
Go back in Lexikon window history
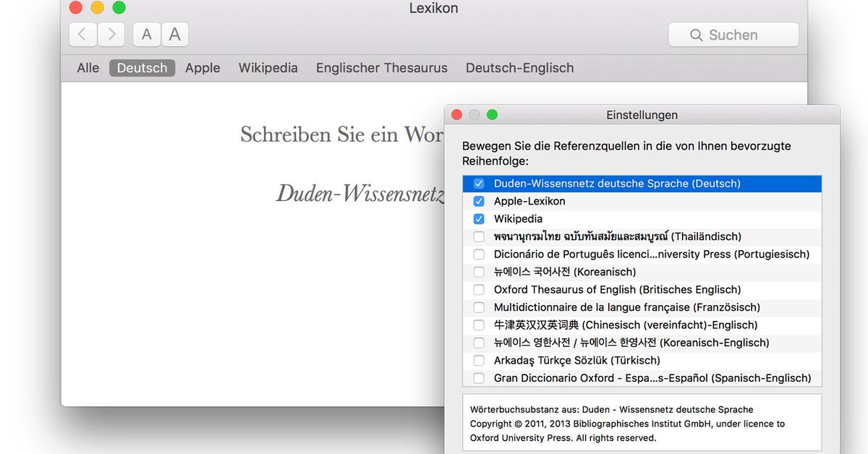point(83,34)
